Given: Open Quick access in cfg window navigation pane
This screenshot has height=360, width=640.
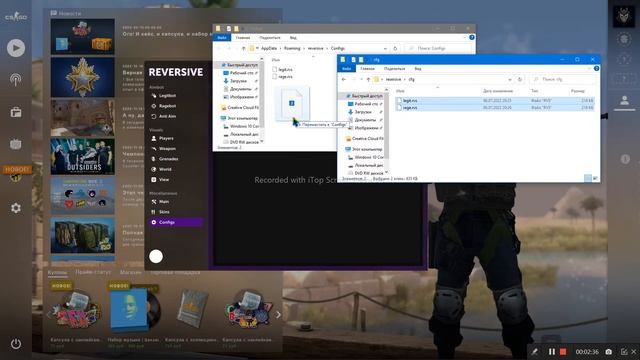Looking at the screenshot, I should coord(364,96).
